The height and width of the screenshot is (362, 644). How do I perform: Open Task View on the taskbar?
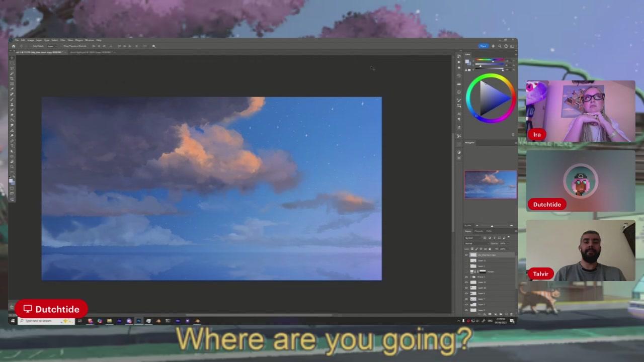click(x=79, y=321)
